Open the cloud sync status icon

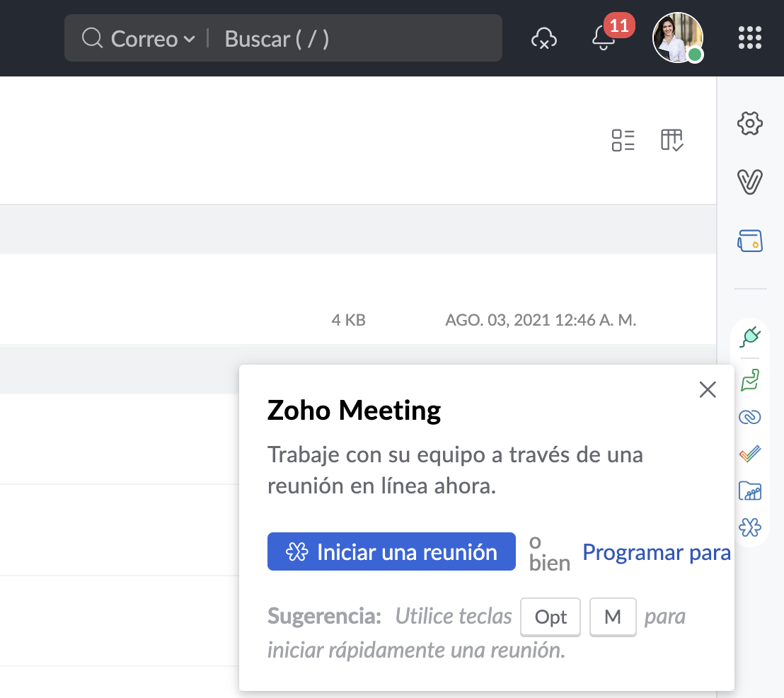[x=544, y=38]
